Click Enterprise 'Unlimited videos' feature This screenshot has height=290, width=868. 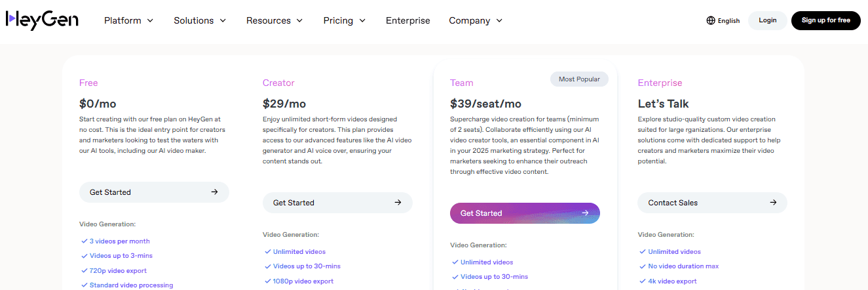674,252
